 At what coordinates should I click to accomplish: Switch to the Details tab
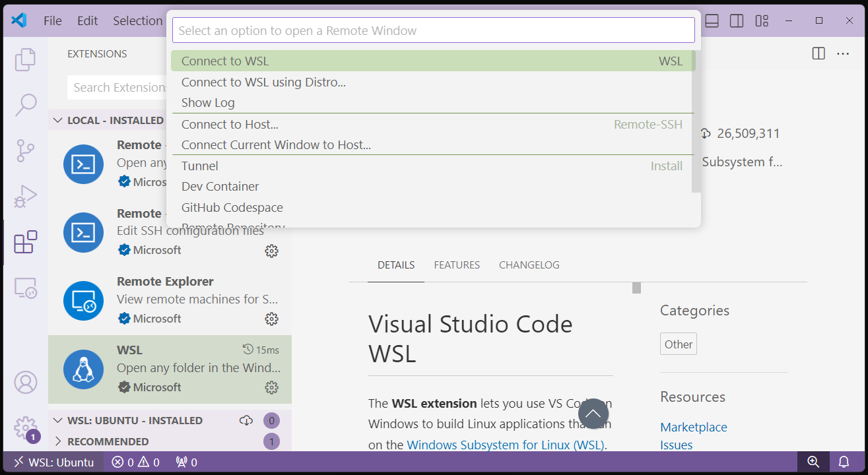[x=396, y=265]
